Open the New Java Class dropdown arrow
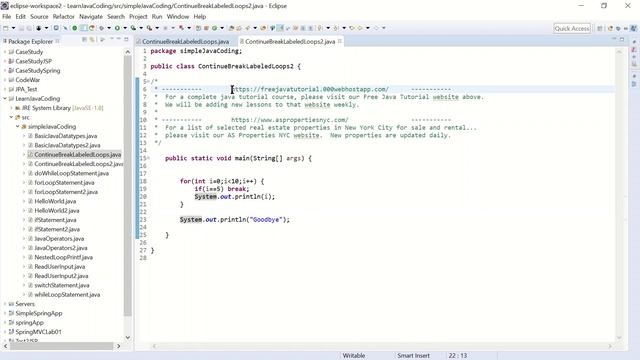640x360 pixels. click(x=222, y=28)
